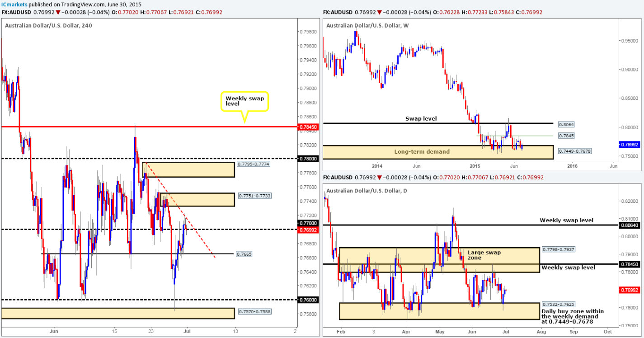
Task: Click 'Sep' on the daily time axis
Action: pos(573,332)
